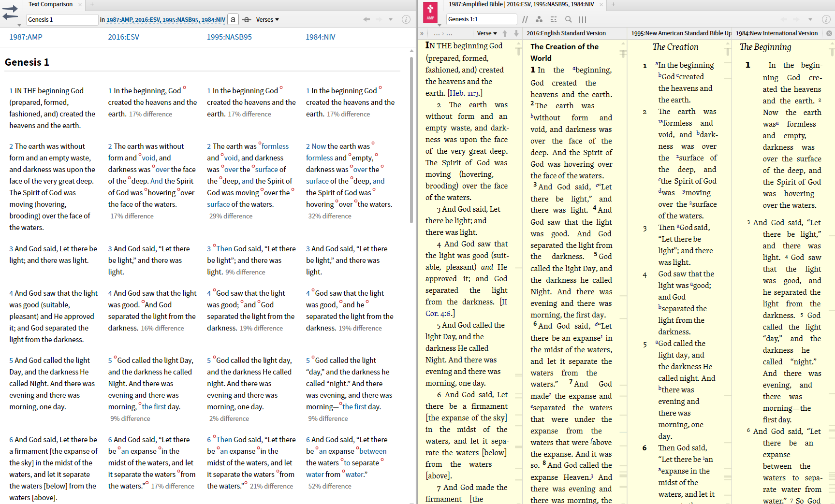Open the visual filters three-dots icon

pos(539,19)
